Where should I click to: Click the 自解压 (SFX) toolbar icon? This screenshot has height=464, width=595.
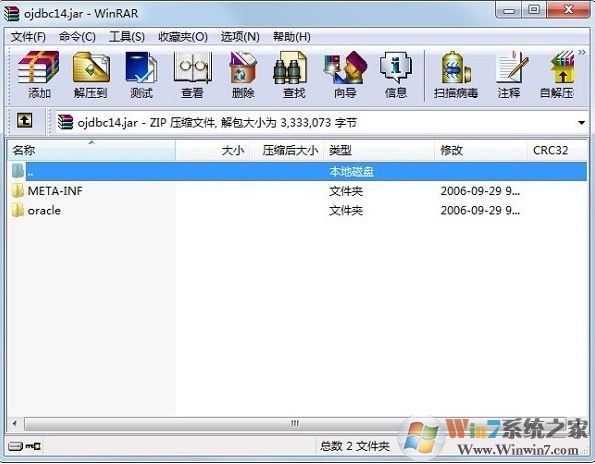coord(557,74)
